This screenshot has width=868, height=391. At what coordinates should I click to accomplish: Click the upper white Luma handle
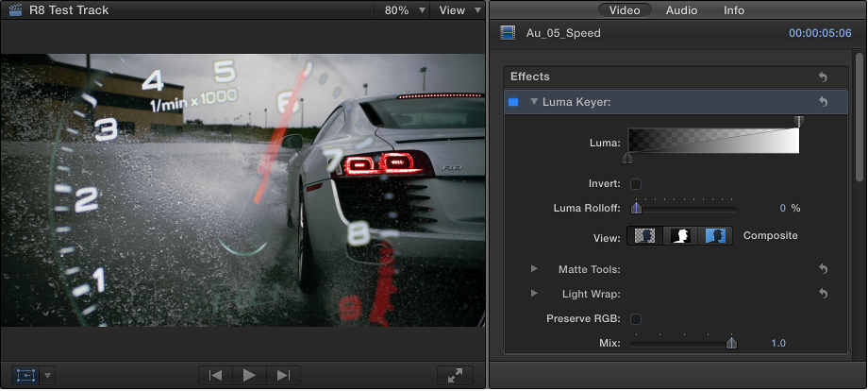pyautogui.click(x=798, y=121)
